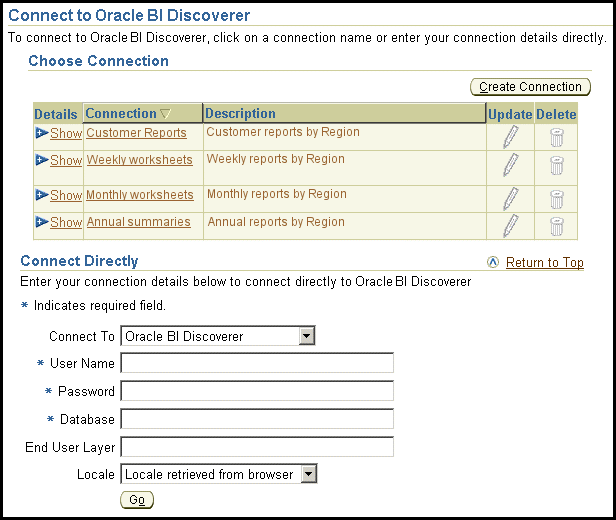The image size is (616, 520).
Task: Click the Update column header
Action: click(x=510, y=114)
